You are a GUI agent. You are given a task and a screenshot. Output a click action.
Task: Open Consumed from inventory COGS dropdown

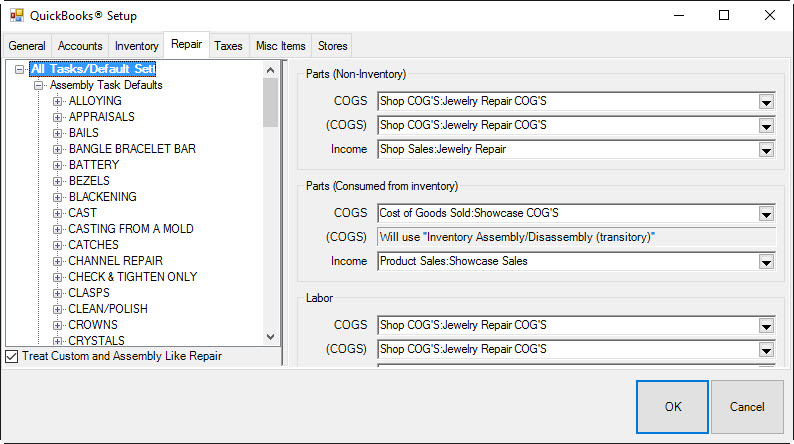766,213
